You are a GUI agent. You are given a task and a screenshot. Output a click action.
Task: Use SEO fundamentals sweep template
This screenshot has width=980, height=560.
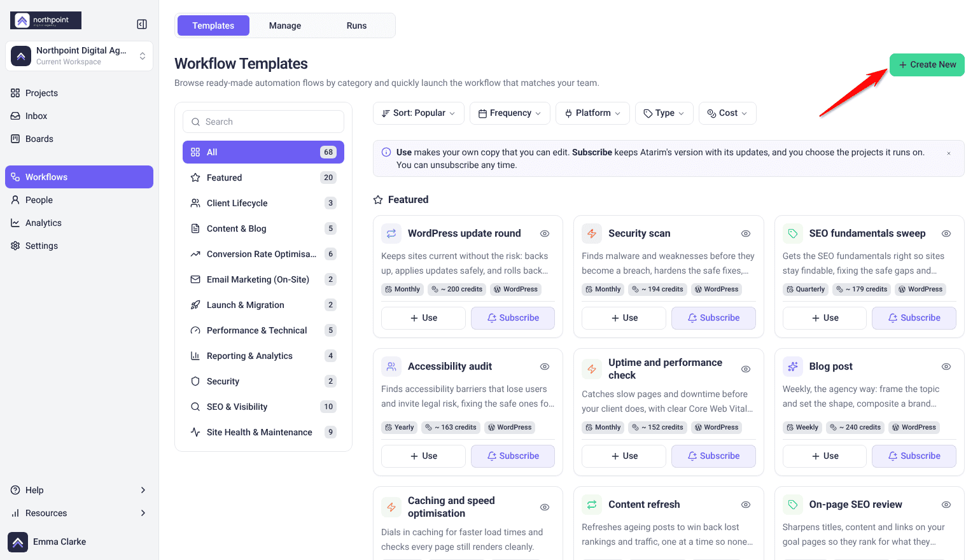pyautogui.click(x=825, y=318)
